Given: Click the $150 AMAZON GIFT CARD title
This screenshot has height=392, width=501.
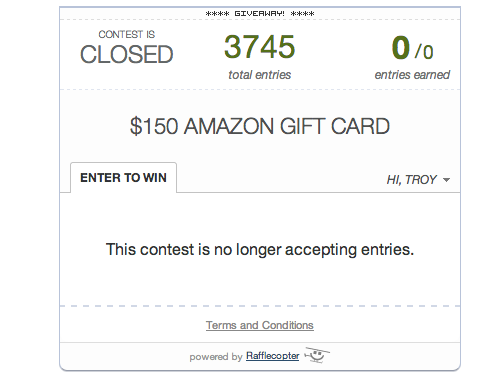Looking at the screenshot, I should (260, 126).
